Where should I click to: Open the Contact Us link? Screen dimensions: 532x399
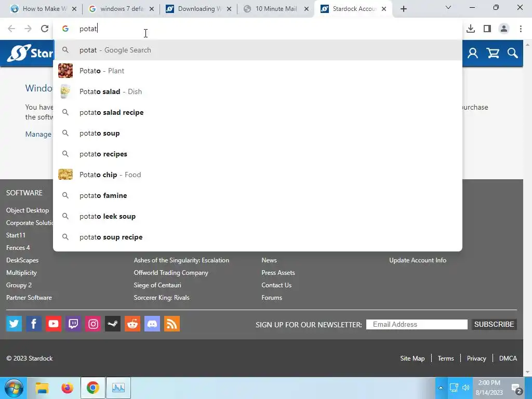coord(276,285)
